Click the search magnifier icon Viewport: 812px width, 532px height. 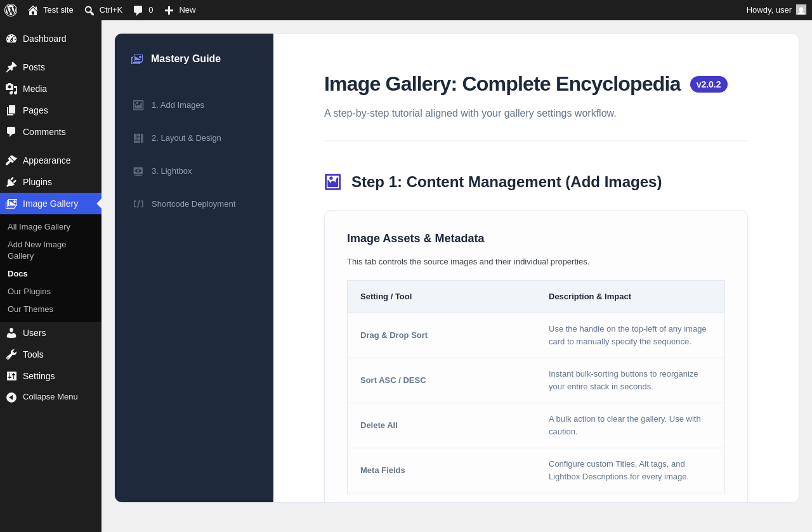89,10
